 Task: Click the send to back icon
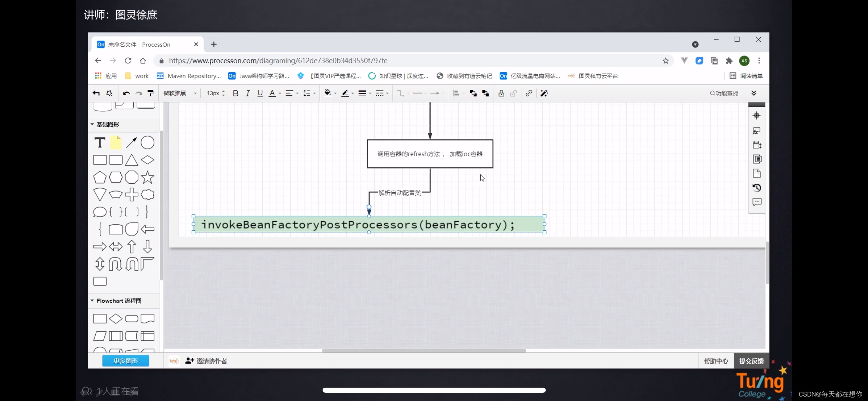pyautogui.click(x=485, y=93)
